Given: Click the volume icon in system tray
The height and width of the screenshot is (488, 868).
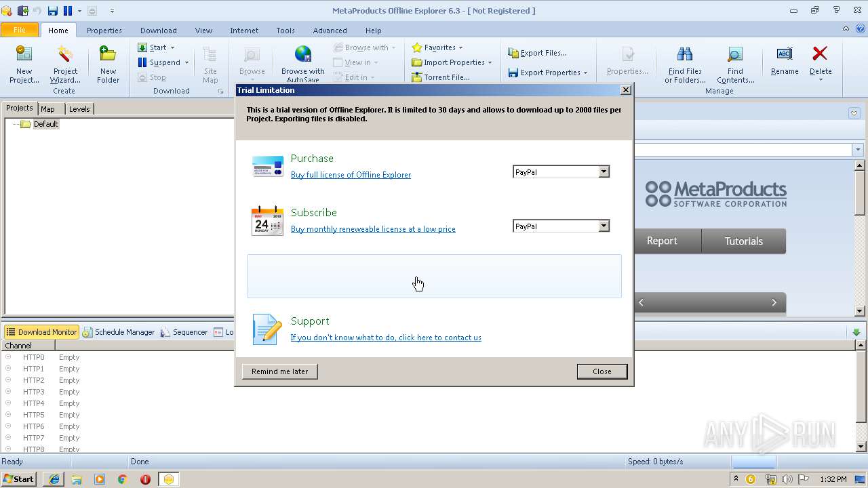Looking at the screenshot, I should click(x=787, y=479).
